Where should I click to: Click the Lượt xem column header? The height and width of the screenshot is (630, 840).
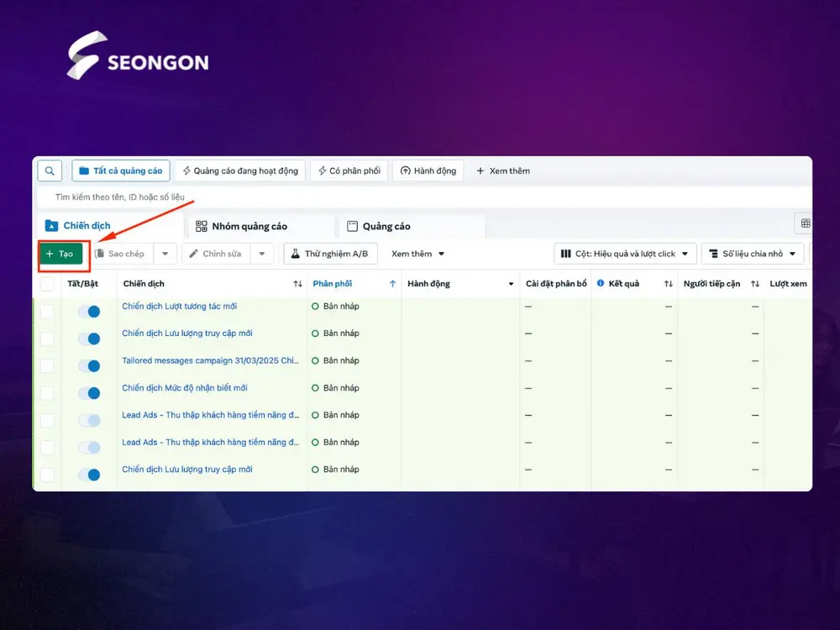pos(788,284)
